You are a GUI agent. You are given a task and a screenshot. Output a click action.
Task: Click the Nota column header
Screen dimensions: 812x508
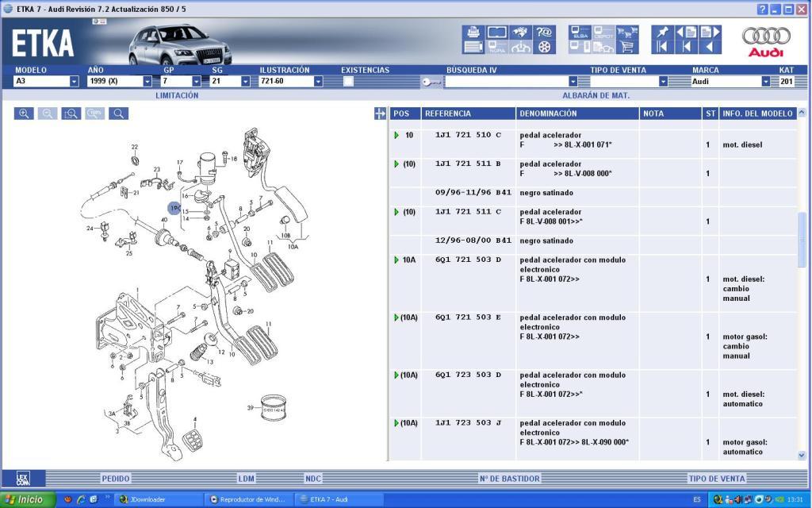coord(671,114)
